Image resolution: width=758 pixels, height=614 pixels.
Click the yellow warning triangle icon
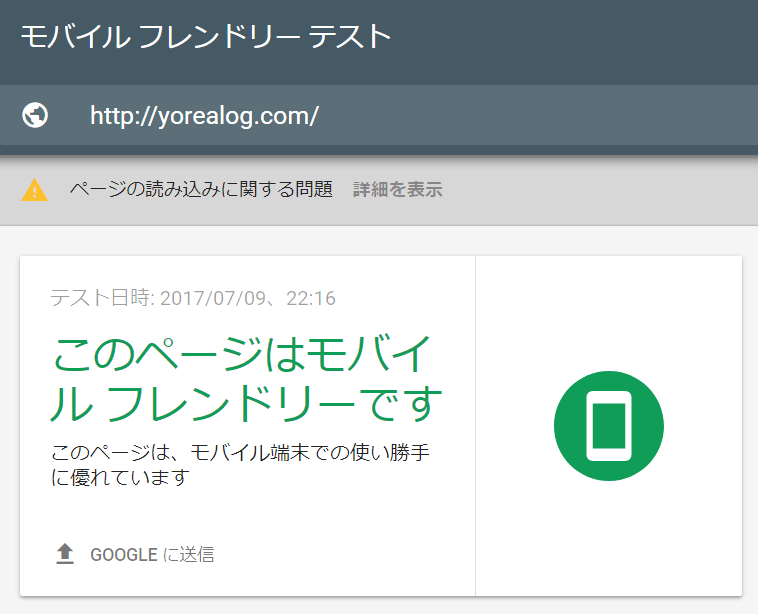[34, 190]
